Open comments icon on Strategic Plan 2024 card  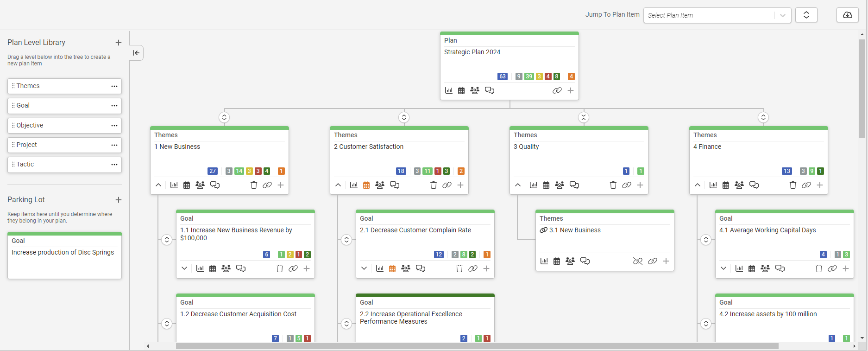490,90
